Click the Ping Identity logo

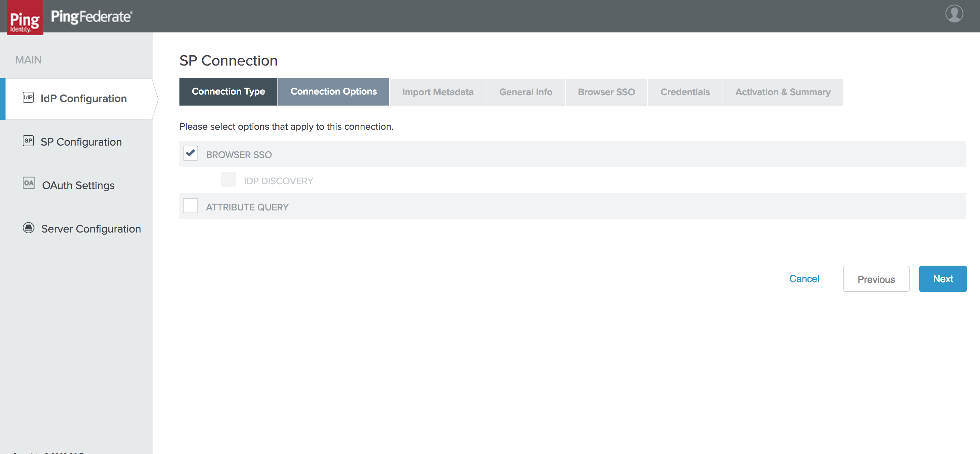pos(25,18)
